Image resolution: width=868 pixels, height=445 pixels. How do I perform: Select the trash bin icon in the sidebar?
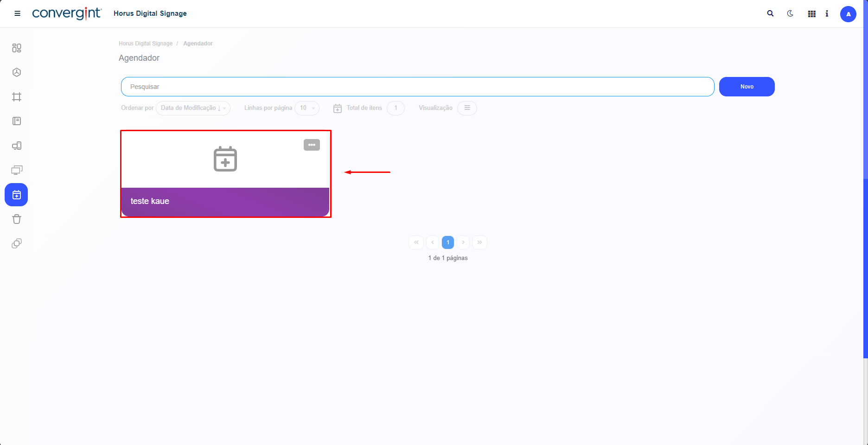[x=17, y=219]
